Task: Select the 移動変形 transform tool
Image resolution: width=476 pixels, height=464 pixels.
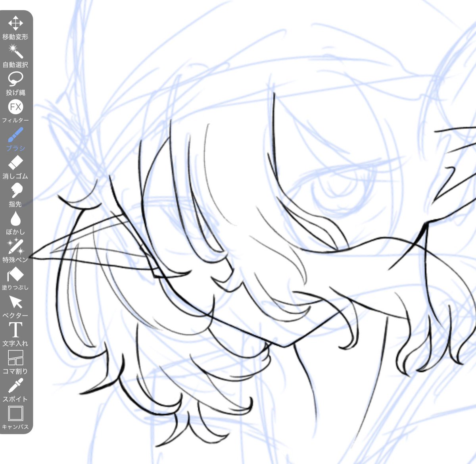Action: (15, 28)
